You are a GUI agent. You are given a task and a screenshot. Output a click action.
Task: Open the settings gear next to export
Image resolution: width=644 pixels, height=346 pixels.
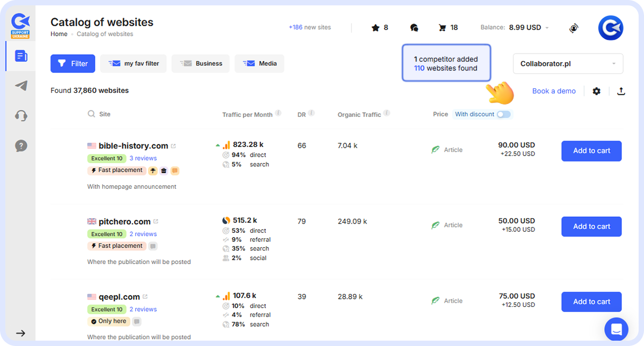click(597, 91)
